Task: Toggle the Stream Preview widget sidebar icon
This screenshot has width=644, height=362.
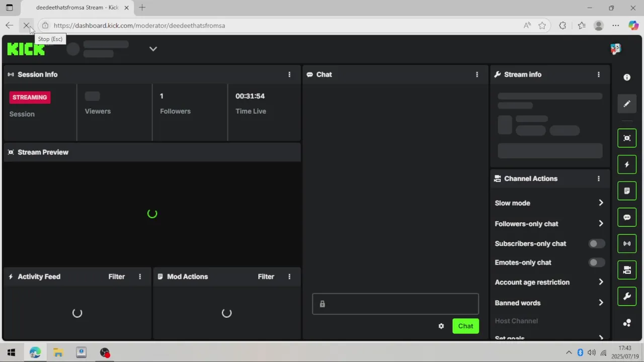Action: click(x=627, y=138)
